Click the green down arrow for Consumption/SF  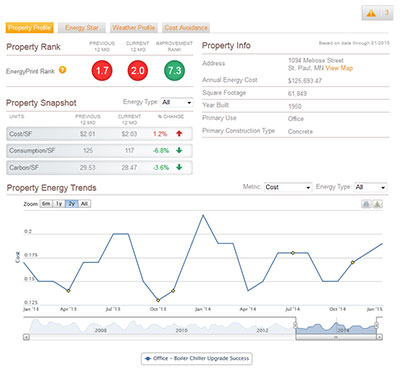(x=179, y=150)
